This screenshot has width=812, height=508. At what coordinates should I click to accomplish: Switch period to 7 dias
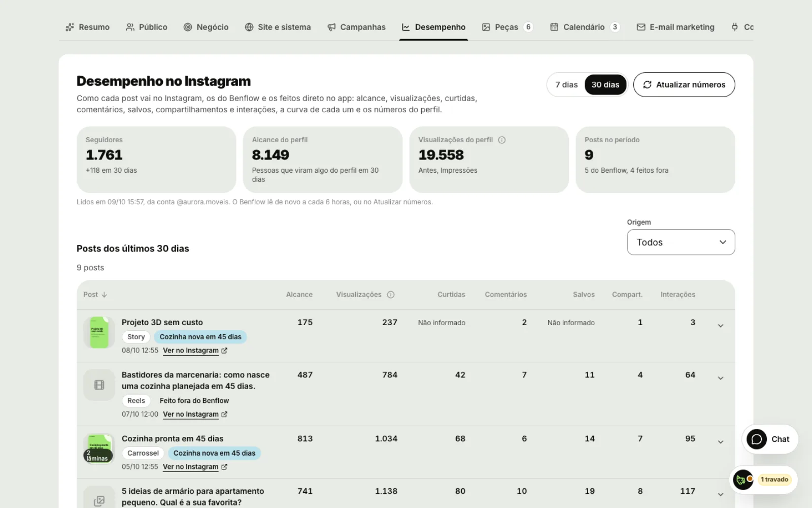click(566, 85)
